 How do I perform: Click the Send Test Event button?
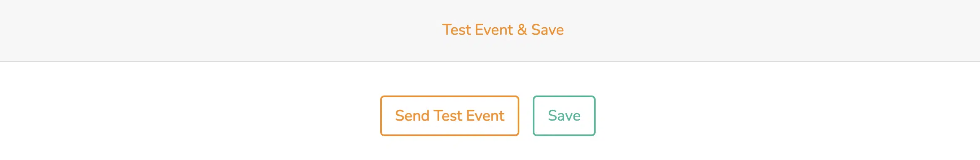tap(449, 116)
